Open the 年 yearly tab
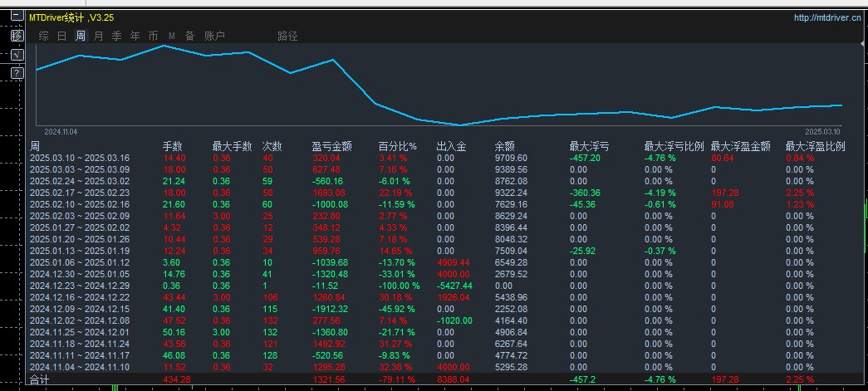The height and width of the screenshot is (391, 868). [135, 36]
